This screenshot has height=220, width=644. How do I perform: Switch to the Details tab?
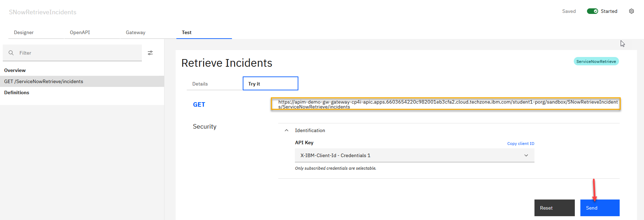(200, 84)
